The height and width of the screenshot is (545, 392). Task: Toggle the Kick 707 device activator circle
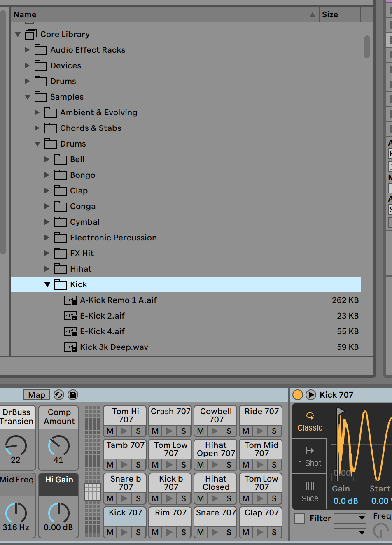pyautogui.click(x=297, y=395)
